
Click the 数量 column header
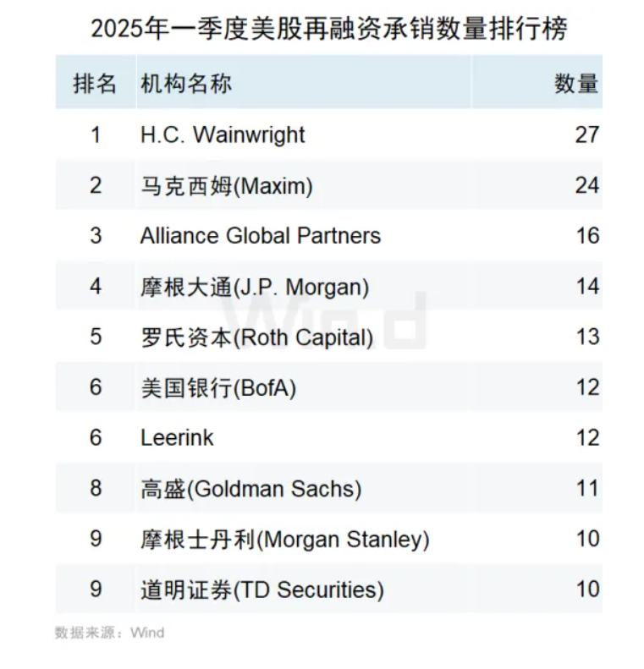(x=576, y=84)
